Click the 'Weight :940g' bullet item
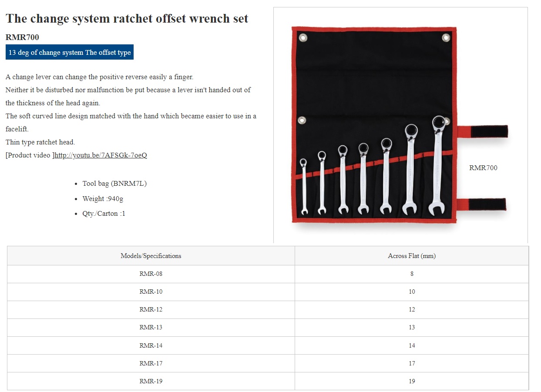Image resolution: width=541 pixels, height=392 pixels. coord(103,199)
